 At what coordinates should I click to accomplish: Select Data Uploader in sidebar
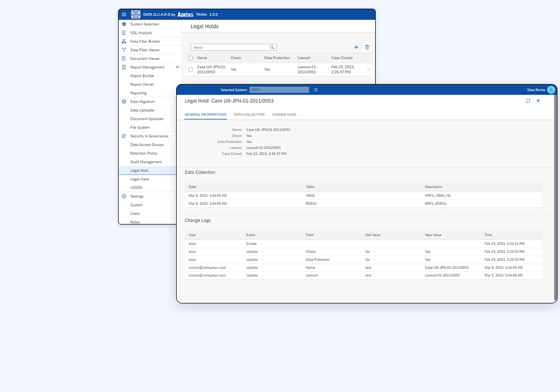pos(143,110)
